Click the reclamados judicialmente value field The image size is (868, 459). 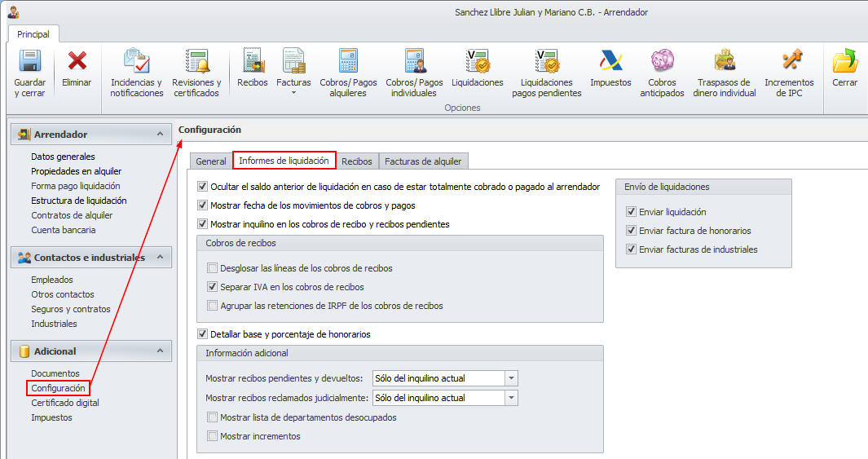coord(439,398)
